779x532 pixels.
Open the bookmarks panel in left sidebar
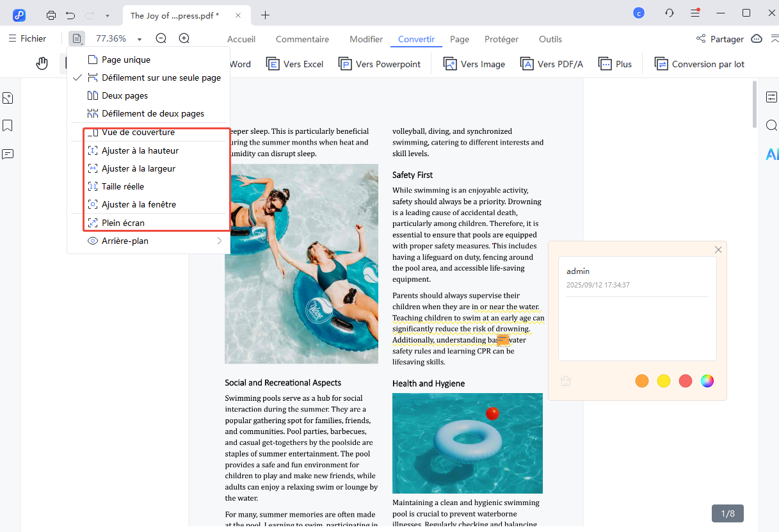click(8, 125)
